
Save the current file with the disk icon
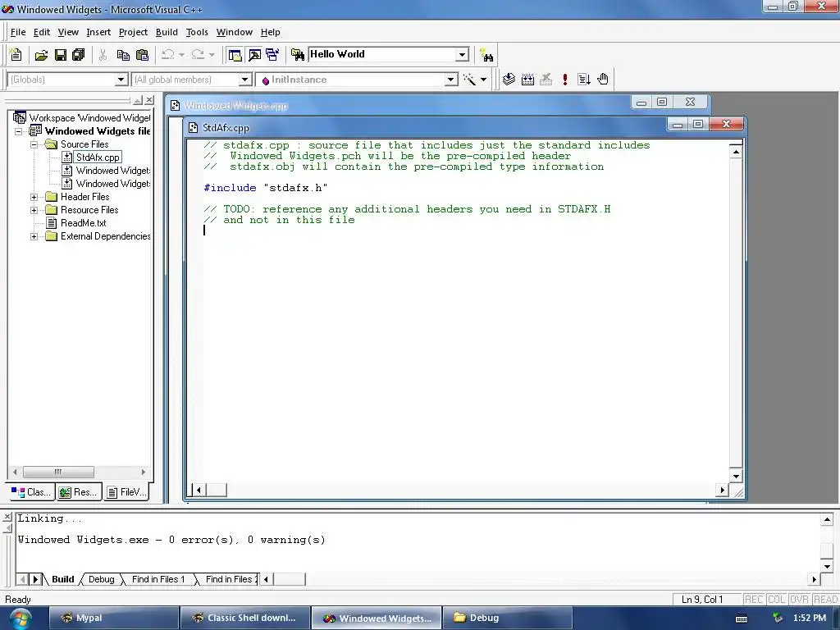coord(61,55)
